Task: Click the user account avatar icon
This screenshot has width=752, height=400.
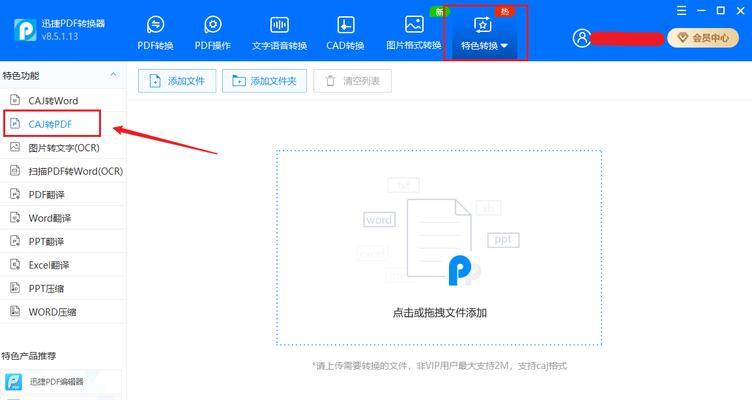Action: click(582, 38)
